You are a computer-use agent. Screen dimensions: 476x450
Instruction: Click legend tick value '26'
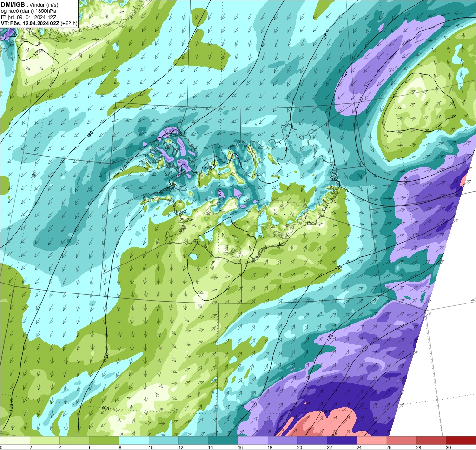point(388,447)
